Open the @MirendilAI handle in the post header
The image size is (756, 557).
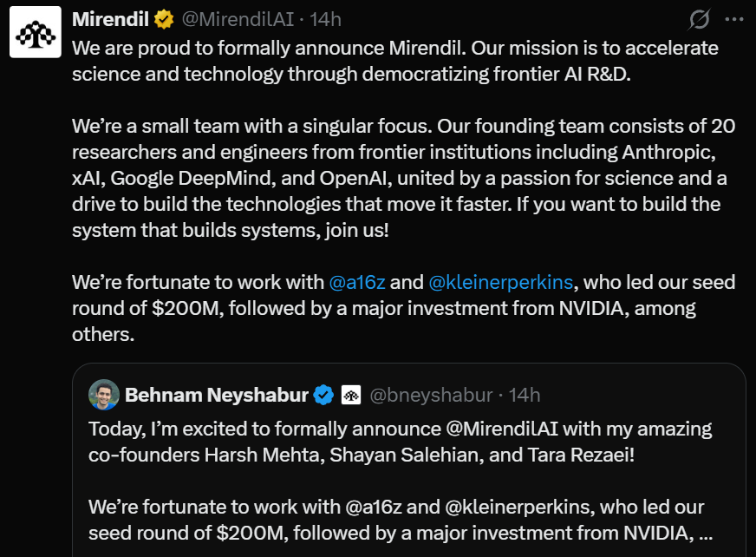tap(238, 20)
